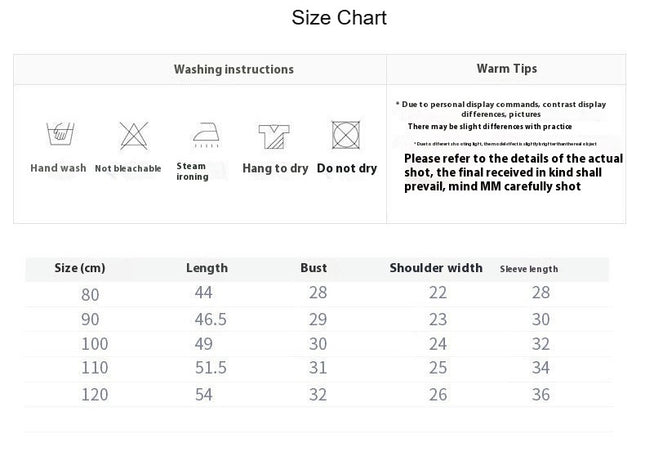Click the Steam ironing iron icon

(206, 135)
